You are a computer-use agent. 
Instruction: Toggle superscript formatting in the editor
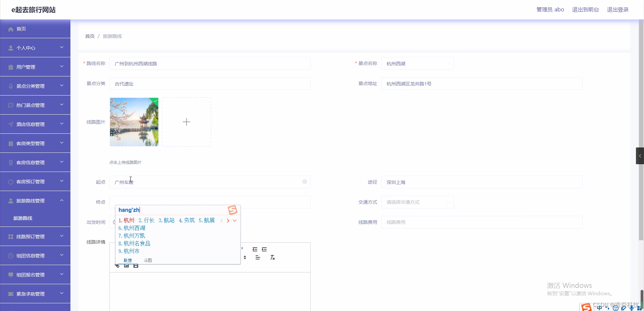[242, 248]
